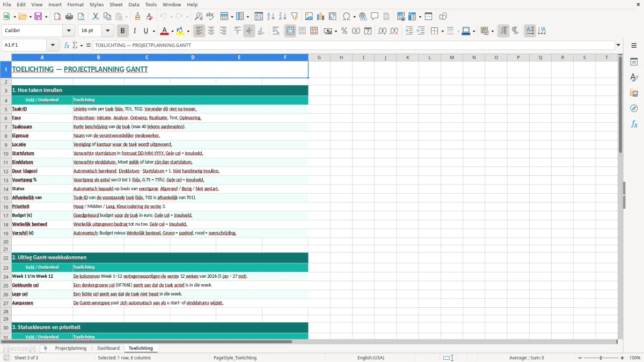Viewport: 644px width, 362px height.
Task: Open the font name dropdown
Action: click(x=69, y=31)
